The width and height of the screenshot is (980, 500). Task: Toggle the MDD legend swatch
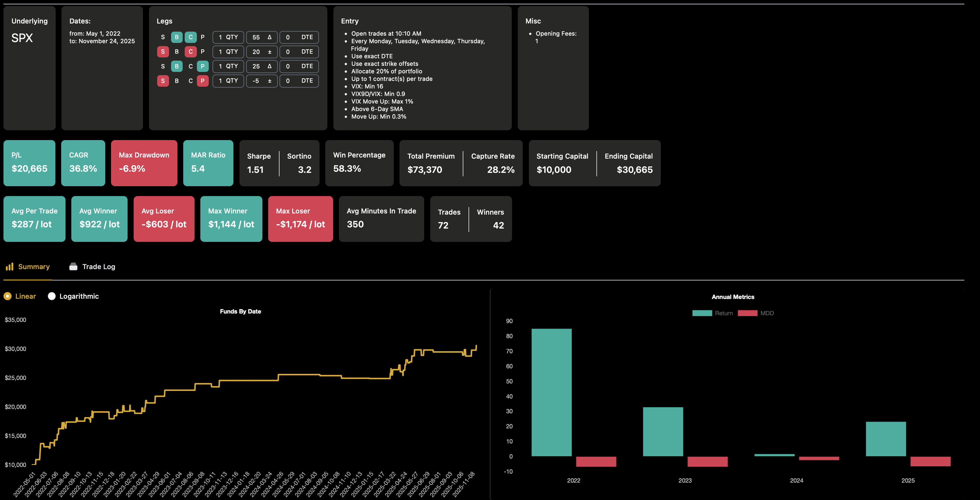[x=747, y=313]
